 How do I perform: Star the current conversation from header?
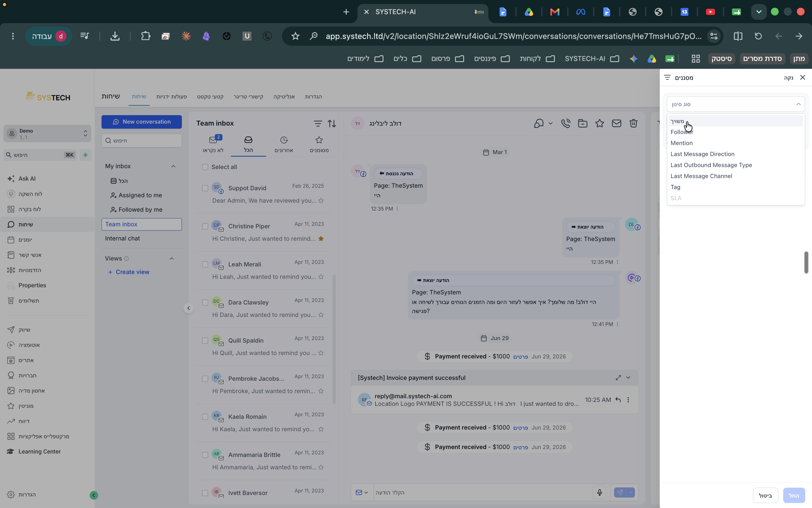click(600, 123)
